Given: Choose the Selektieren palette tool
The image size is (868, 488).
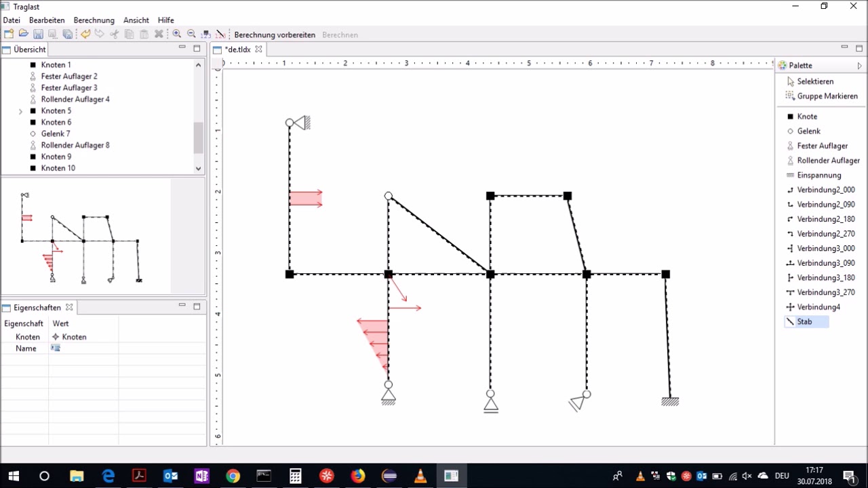Looking at the screenshot, I should (x=810, y=81).
